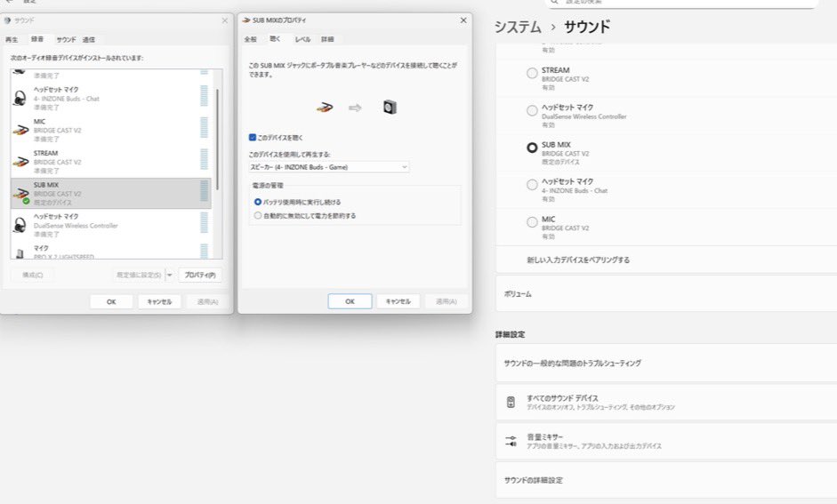
Task: Select 'ヘッドセット マイク DualSense Wireless Controller' row in list
Action: coord(111,225)
